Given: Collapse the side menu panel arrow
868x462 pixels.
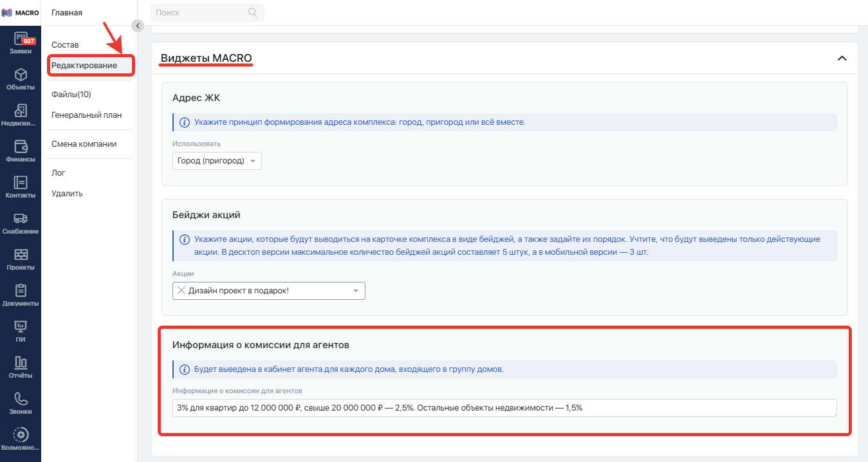Looking at the screenshot, I should pyautogui.click(x=137, y=26).
